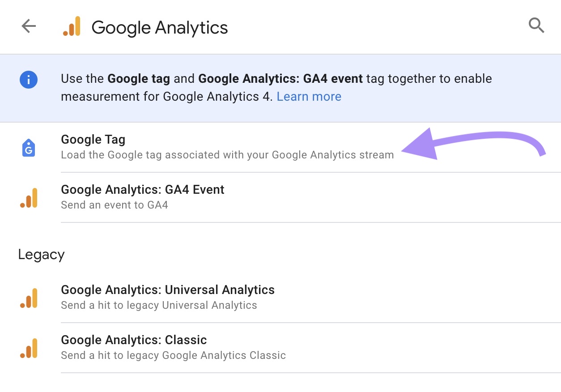Click the blue info icon in the banner
Screen dimensions: 561x392
coord(29,79)
